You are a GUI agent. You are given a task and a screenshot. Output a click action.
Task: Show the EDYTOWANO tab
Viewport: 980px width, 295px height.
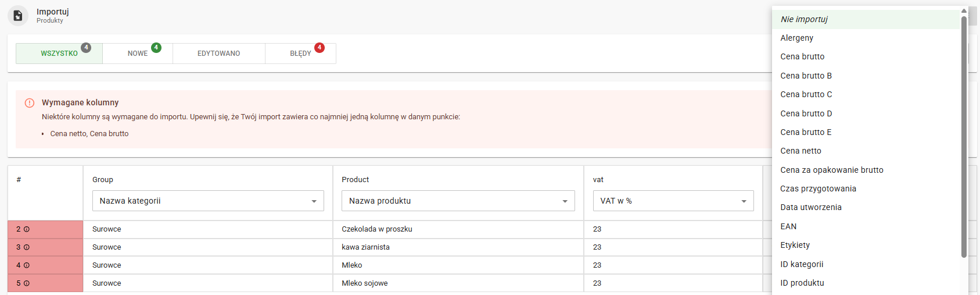pyautogui.click(x=218, y=54)
